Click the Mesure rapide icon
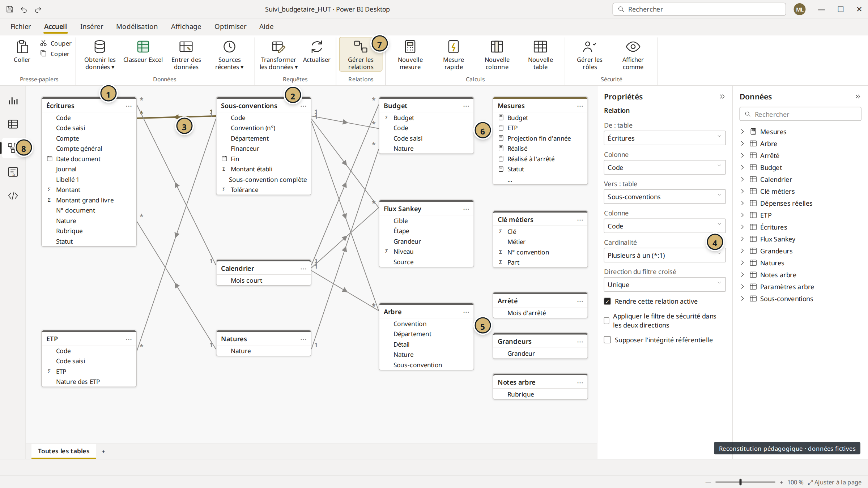The image size is (868, 488). 454,47
